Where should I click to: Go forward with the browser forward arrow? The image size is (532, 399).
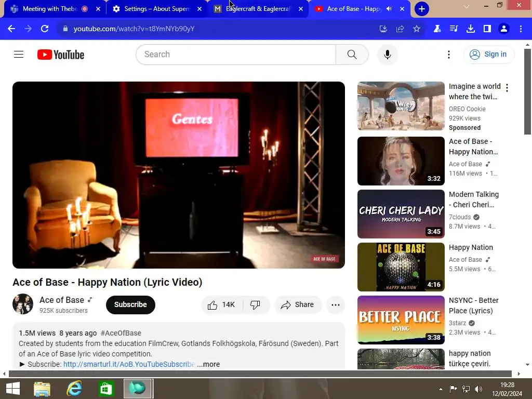click(x=28, y=29)
